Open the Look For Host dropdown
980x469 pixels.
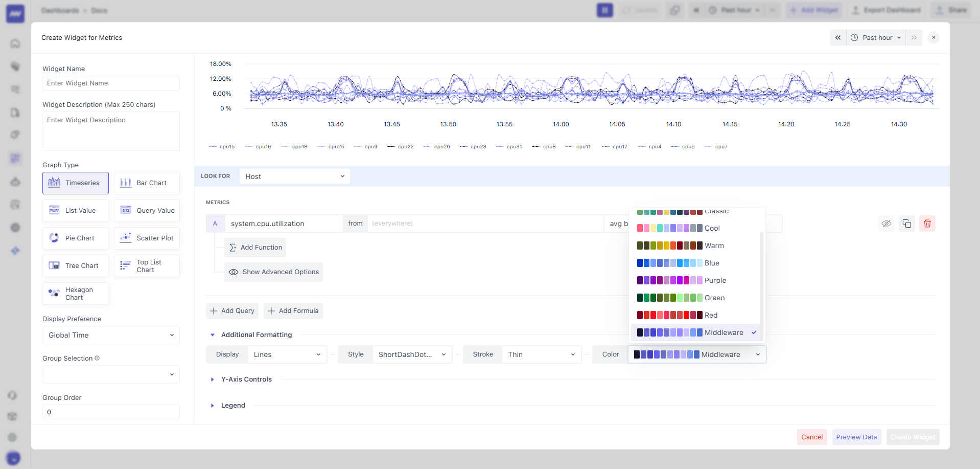pyautogui.click(x=294, y=176)
